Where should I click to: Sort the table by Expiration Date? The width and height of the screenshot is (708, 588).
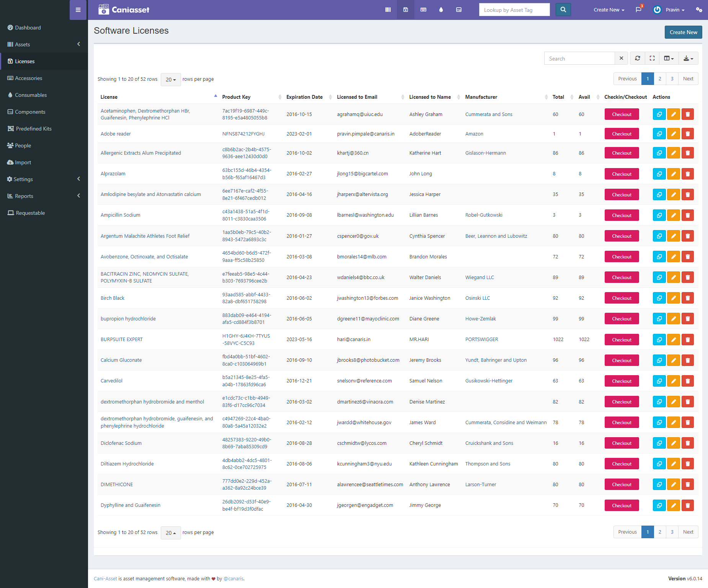[x=304, y=97]
